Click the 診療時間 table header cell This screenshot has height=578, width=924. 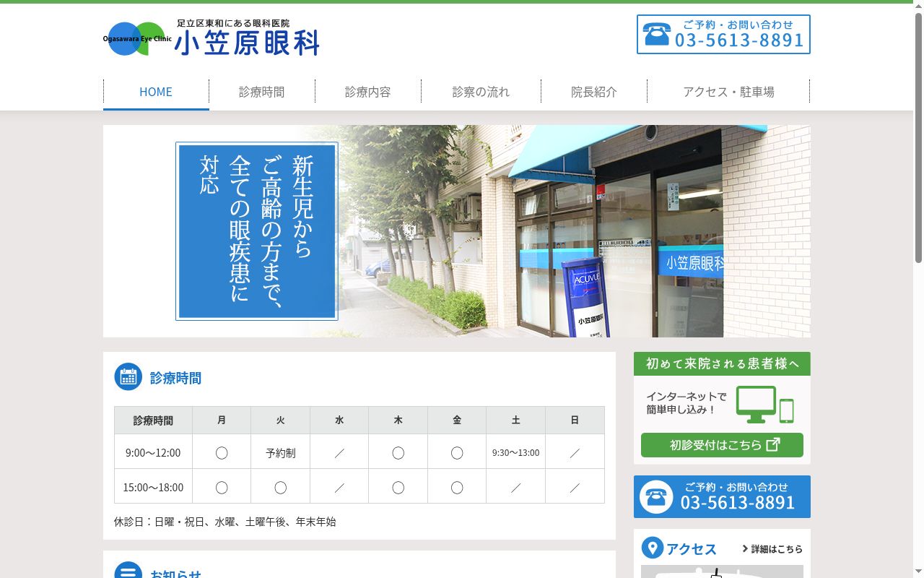point(153,420)
